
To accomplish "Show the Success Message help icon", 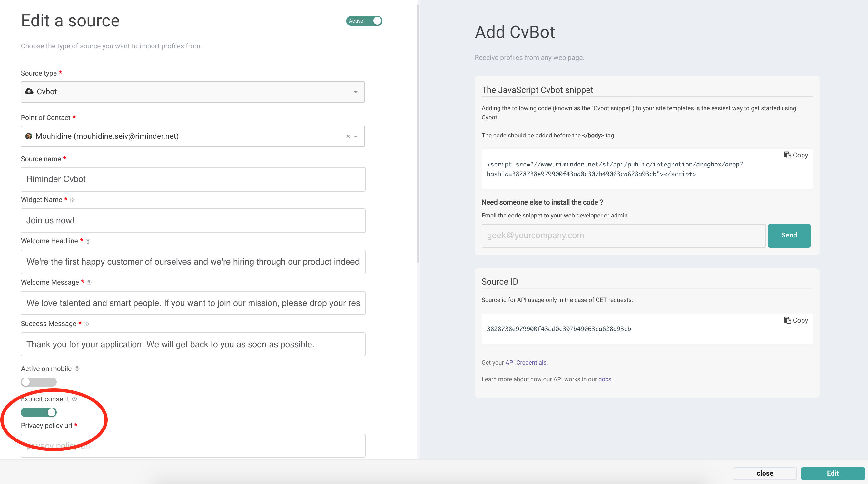I will coord(86,324).
